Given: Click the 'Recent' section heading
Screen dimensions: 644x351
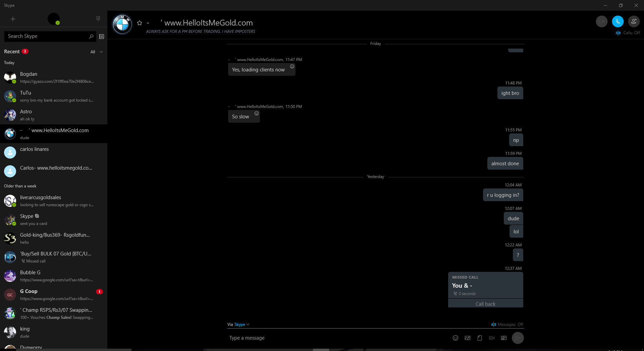Looking at the screenshot, I should point(12,52).
